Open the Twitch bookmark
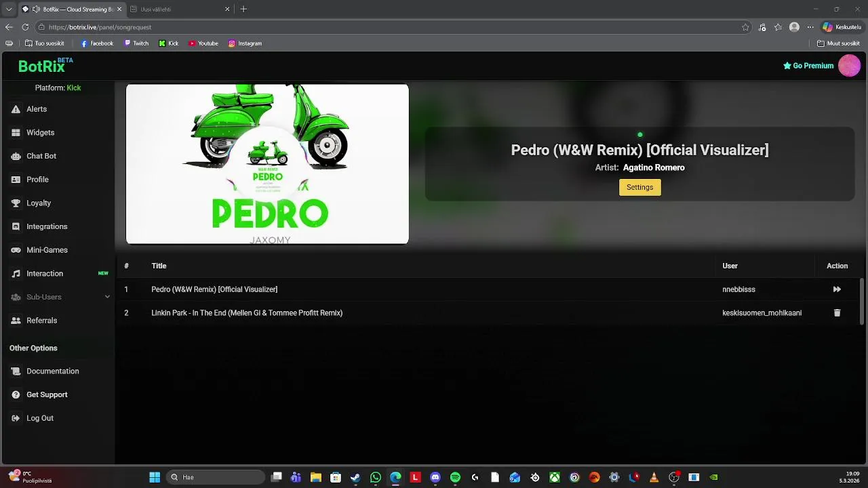868x488 pixels. coord(136,43)
